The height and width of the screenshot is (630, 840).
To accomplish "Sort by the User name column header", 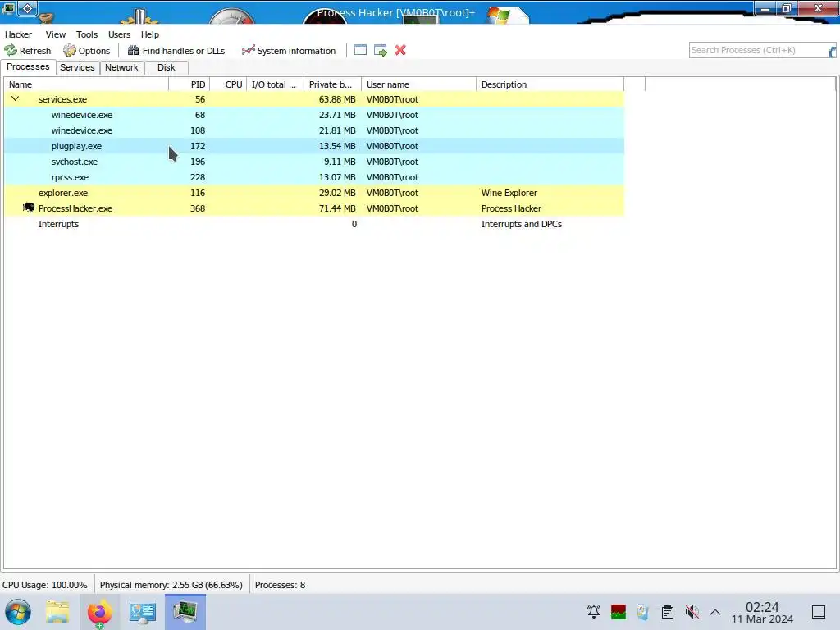I will click(x=418, y=84).
